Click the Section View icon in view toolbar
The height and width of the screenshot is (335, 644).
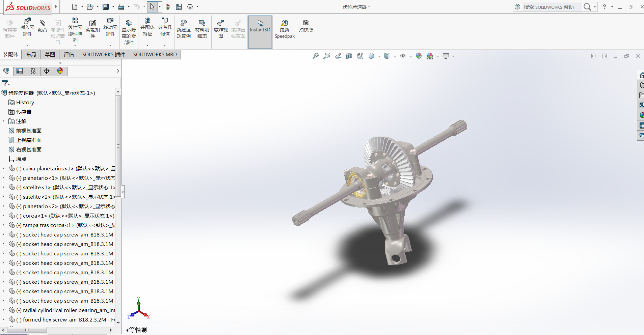[349, 56]
